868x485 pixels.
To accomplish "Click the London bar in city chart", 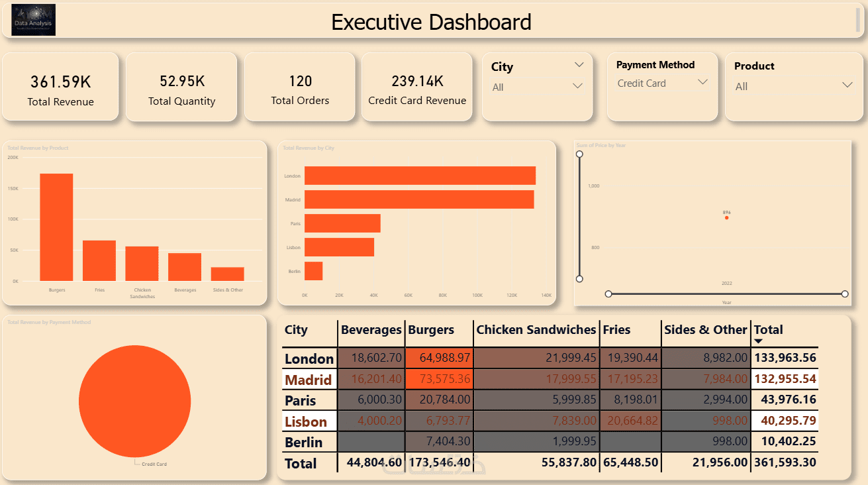I will tap(420, 176).
